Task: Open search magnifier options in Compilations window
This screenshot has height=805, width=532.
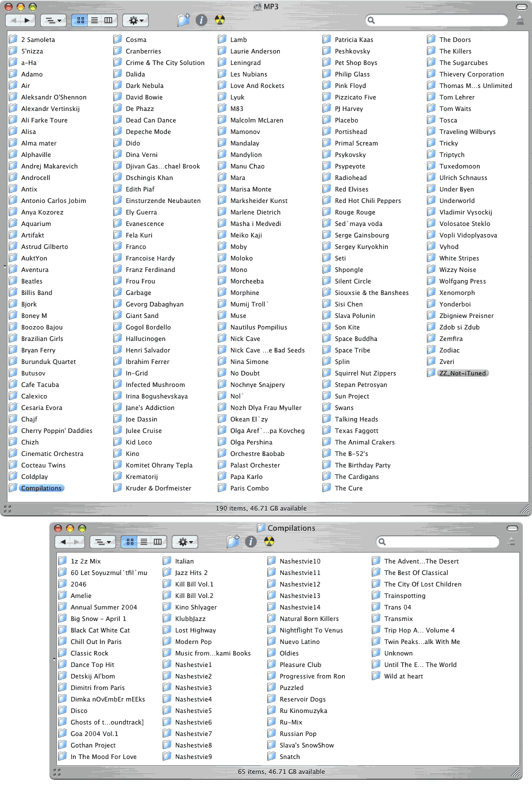Action: pos(382,542)
